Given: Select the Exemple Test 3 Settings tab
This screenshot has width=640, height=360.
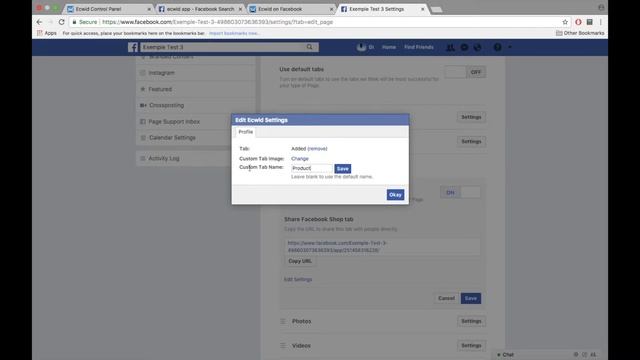Looking at the screenshot, I should (x=383, y=9).
